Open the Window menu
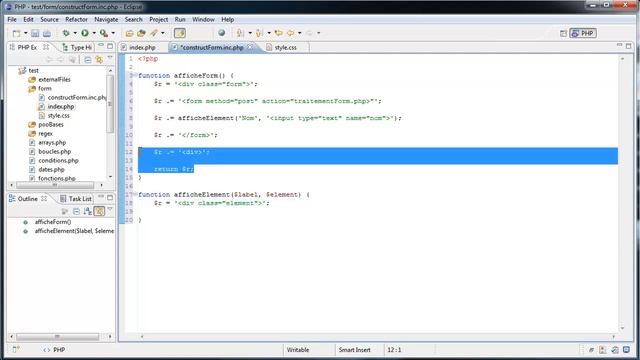Image resolution: width=640 pixels, height=360 pixels. click(x=203, y=20)
